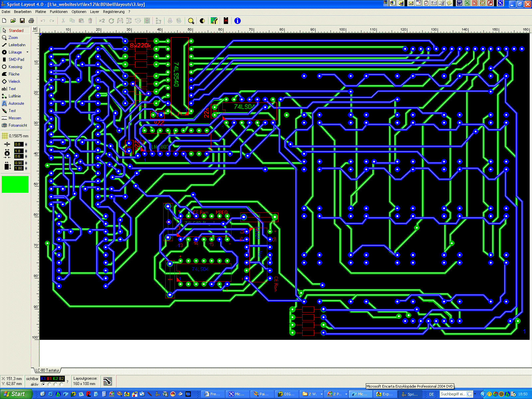Screen dimensions: 532x399
Task: Switch to DIG... taskbar button
Action: (x=287, y=394)
